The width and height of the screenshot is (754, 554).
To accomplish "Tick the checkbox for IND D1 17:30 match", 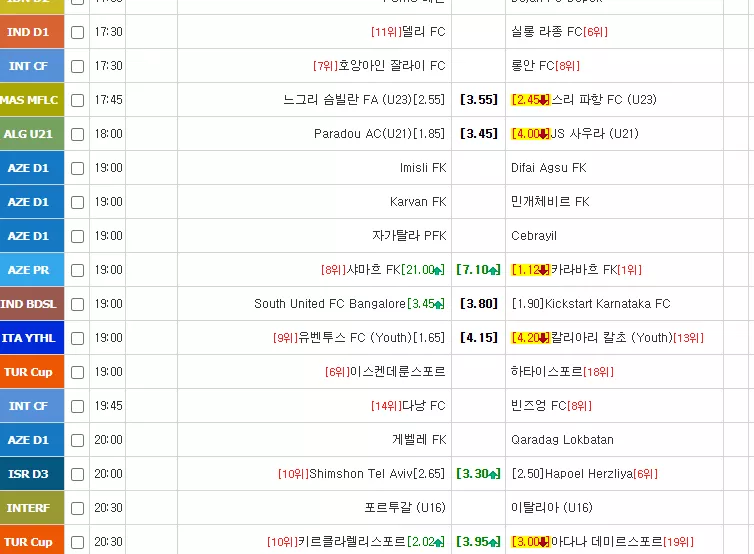I will (77, 32).
